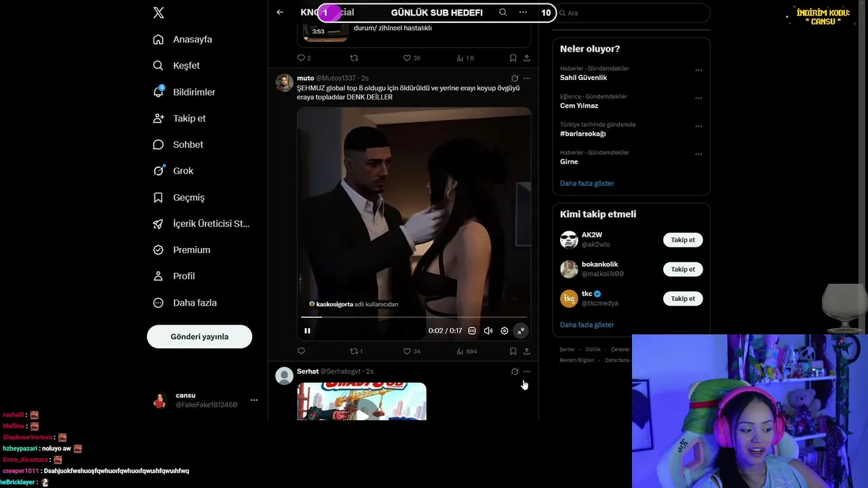Bookmark muto's post
868x488 pixels.
tap(513, 351)
